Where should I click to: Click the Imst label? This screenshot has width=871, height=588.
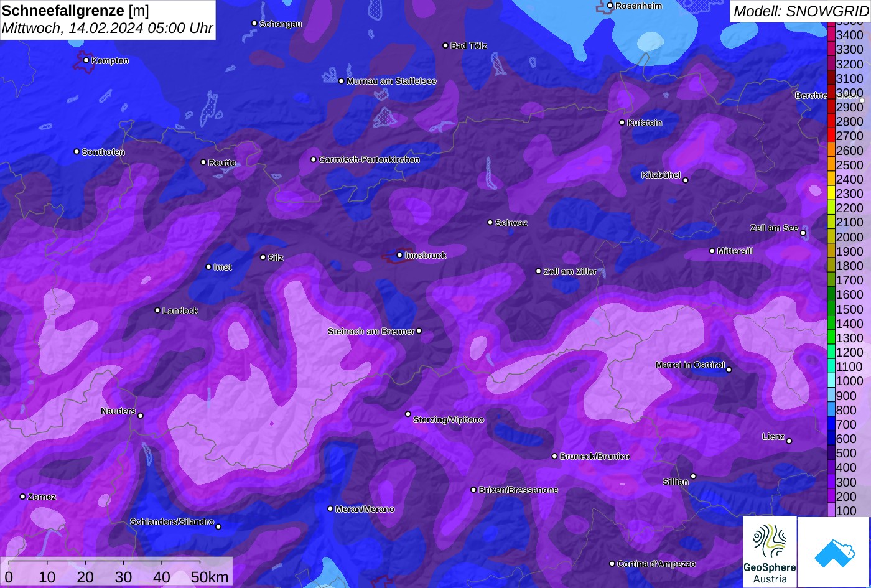point(223,267)
